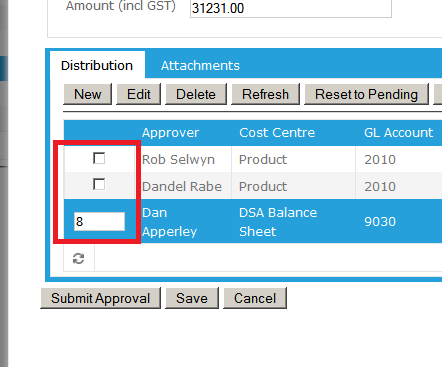
Task: Select the Rob Selwyn approver cell
Action: click(178, 159)
